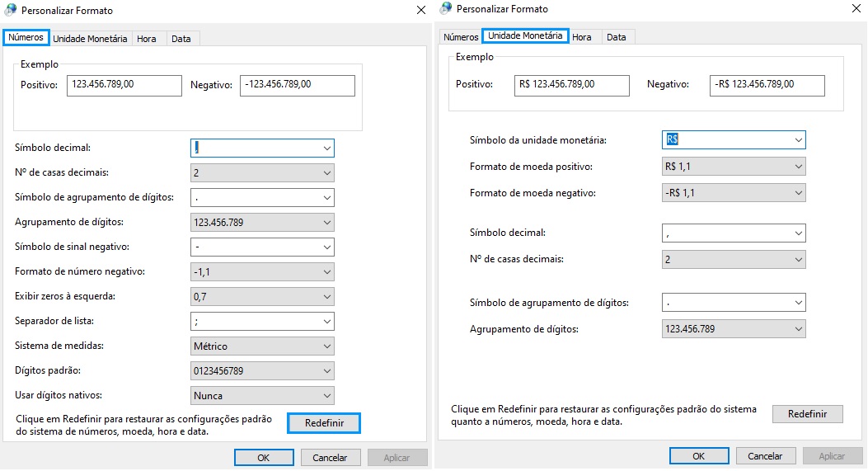Expand the Dígitos padrão dropdown
The image size is (868, 471).
pyautogui.click(x=261, y=371)
